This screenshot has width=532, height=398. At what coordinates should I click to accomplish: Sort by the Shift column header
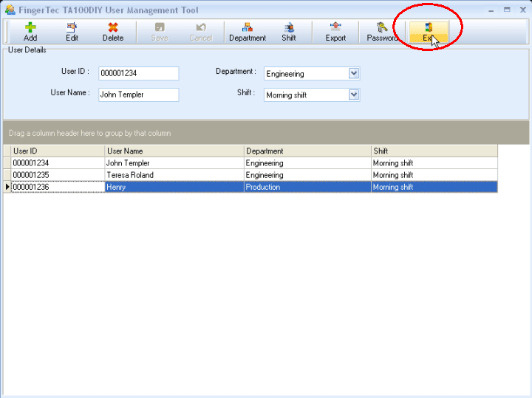pyautogui.click(x=434, y=151)
